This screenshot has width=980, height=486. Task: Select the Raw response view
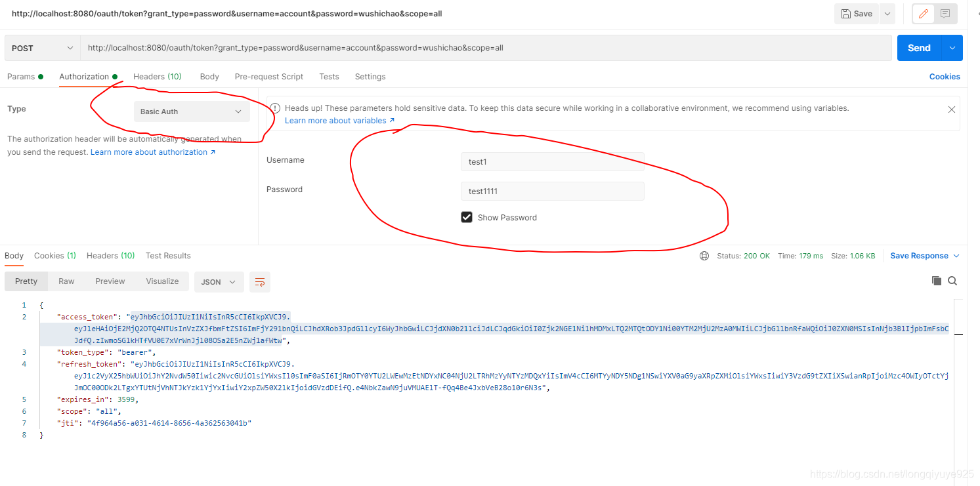point(66,281)
